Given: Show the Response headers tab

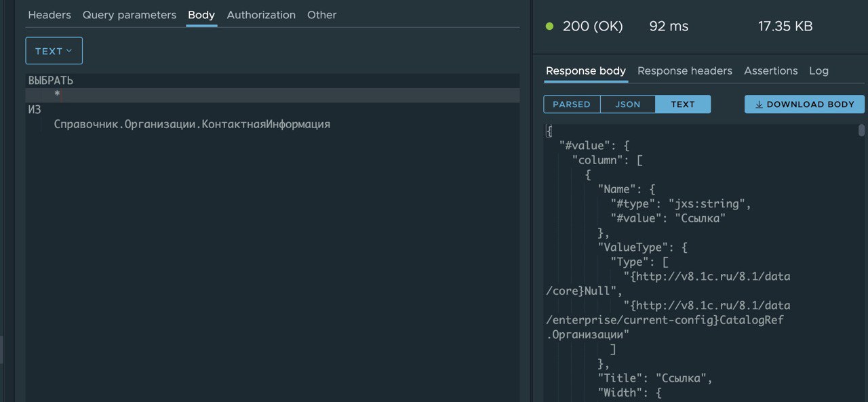Looking at the screenshot, I should click(x=685, y=71).
